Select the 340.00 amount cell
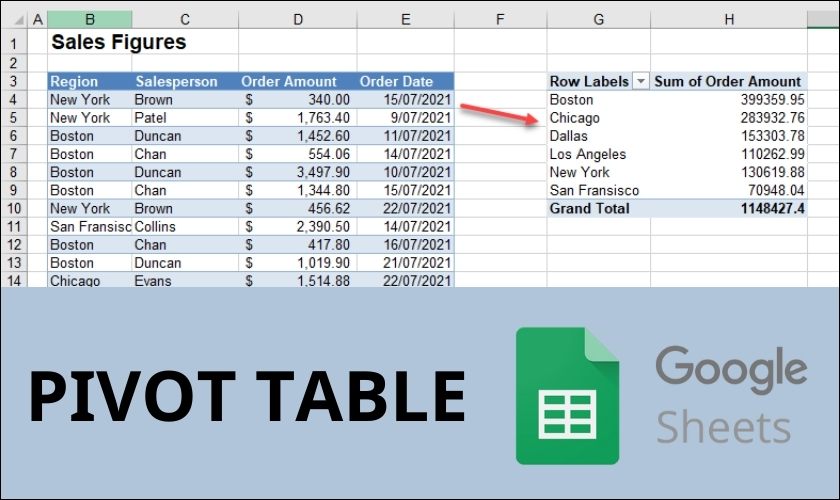Screen dimensions: 840x500 point(298,100)
